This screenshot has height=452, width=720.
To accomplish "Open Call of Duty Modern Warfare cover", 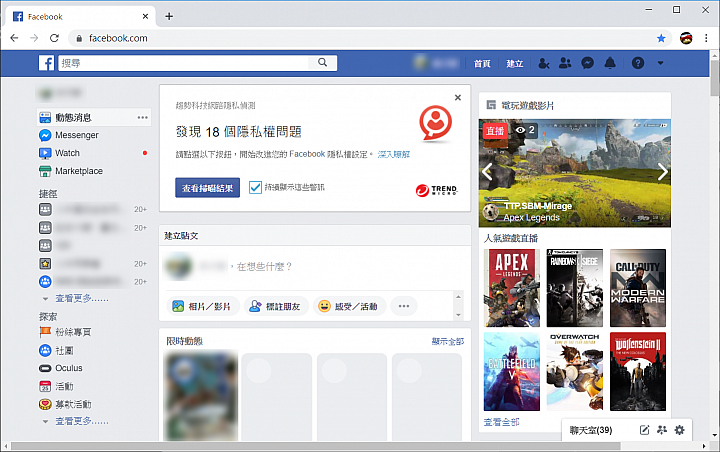I will point(638,288).
